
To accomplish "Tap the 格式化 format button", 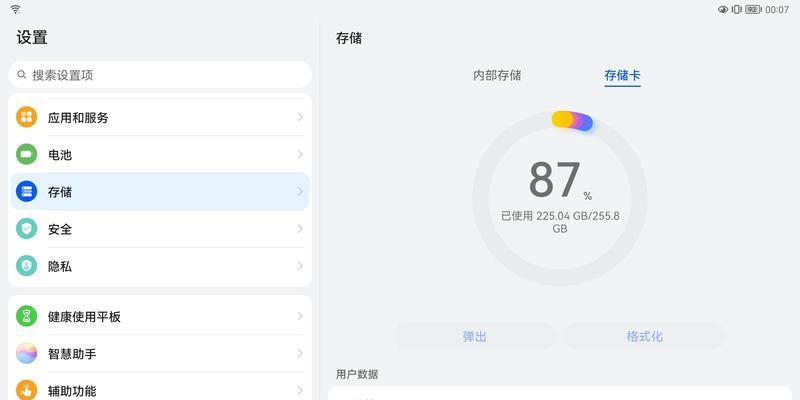I will [x=644, y=336].
